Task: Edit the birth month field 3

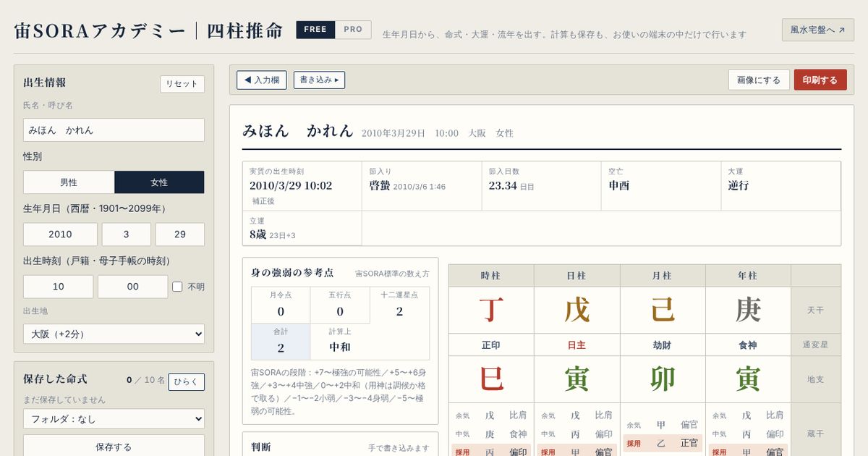Action: point(126,235)
